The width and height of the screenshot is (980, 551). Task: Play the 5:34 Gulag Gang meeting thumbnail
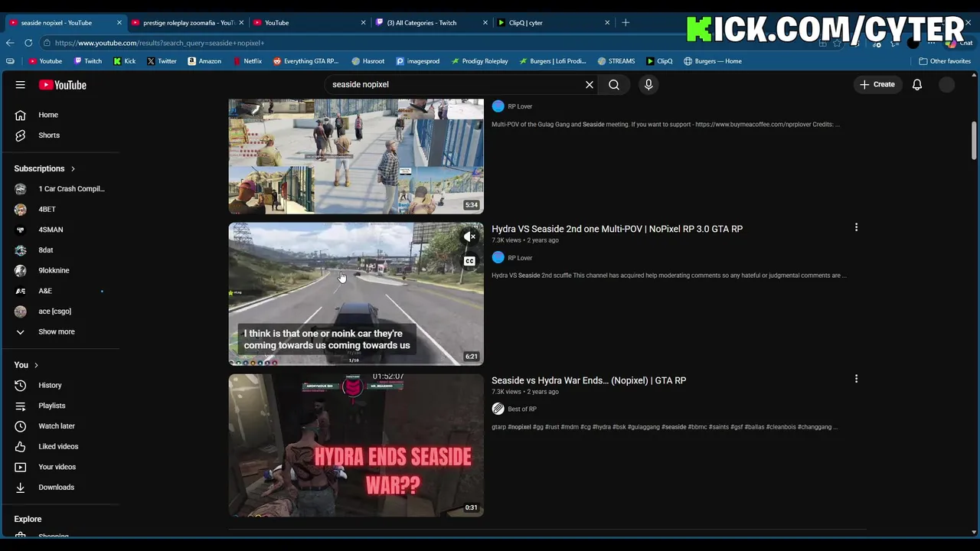coord(356,156)
